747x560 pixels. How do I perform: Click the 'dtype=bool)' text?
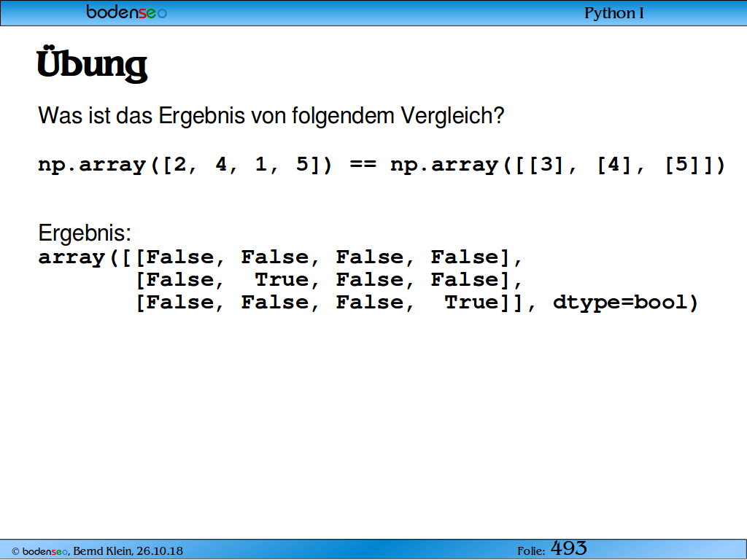pos(625,303)
